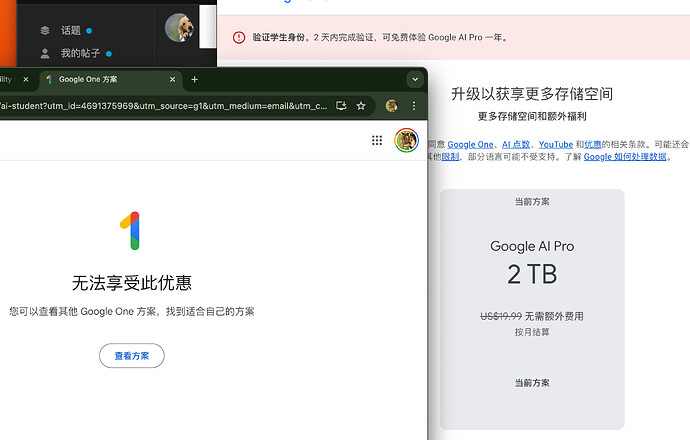Viewport: 690px width, 440px height.
Task: Click the blue dot beside 话题
Action: point(89,31)
